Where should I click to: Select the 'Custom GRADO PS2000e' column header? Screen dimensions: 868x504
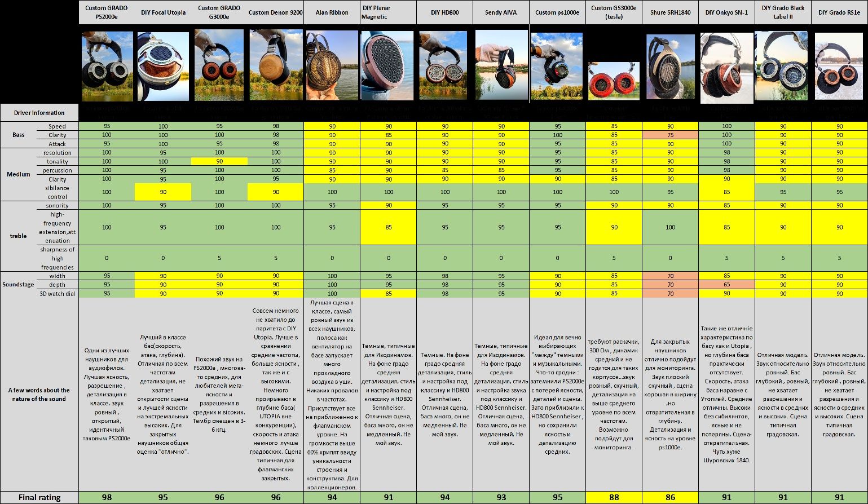click(107, 12)
